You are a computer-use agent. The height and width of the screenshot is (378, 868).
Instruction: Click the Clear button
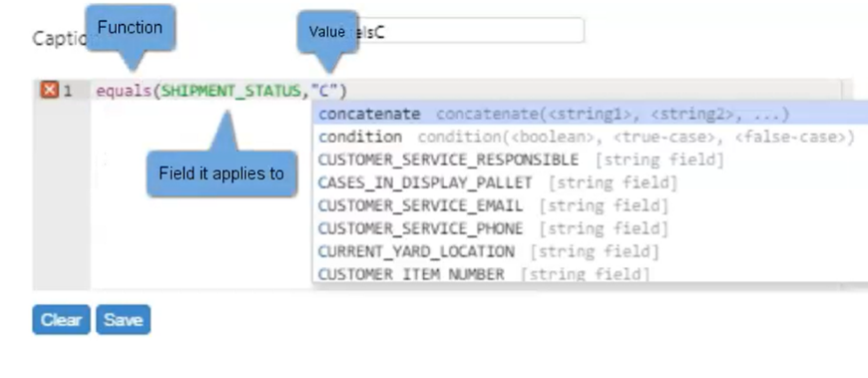point(61,319)
